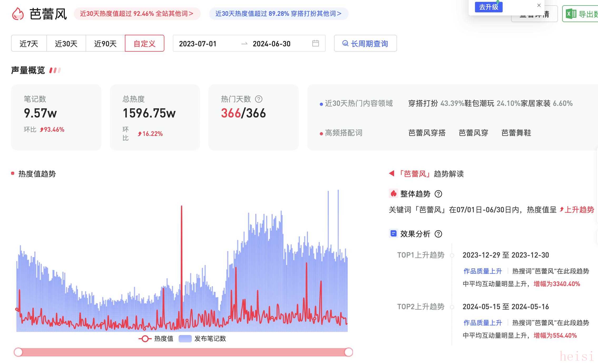The width and height of the screenshot is (598, 364).
Task: Collapse the red triangle by 趋势解读
Action: 392,174
